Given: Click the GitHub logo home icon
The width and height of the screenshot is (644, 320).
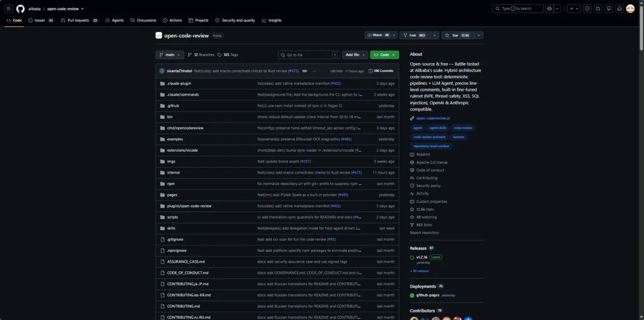Looking at the screenshot, I should tap(20, 8).
